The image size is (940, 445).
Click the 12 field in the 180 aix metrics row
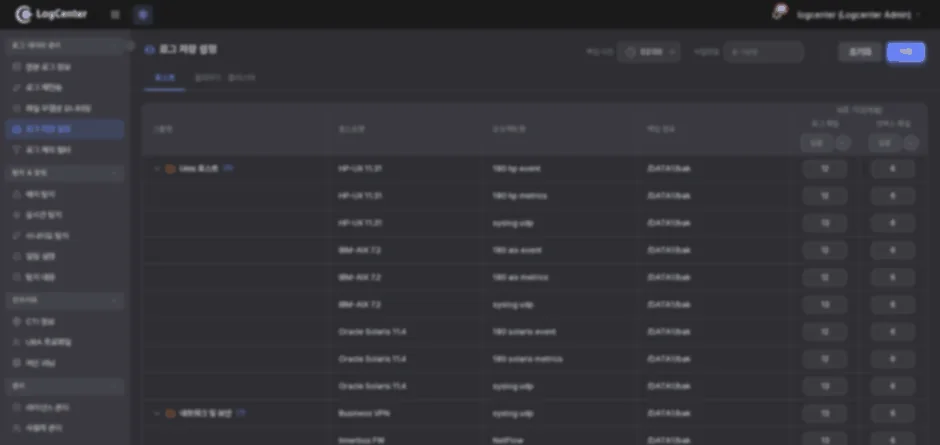825,278
